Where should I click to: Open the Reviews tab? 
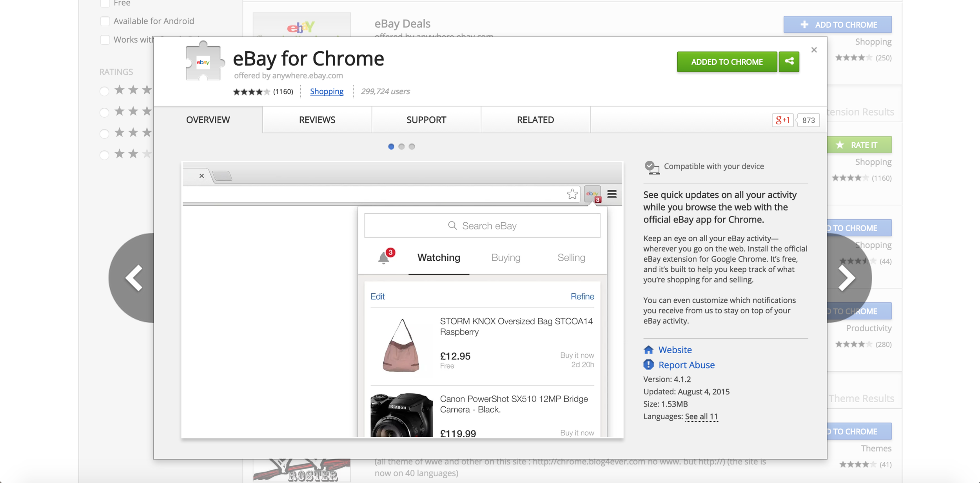317,120
